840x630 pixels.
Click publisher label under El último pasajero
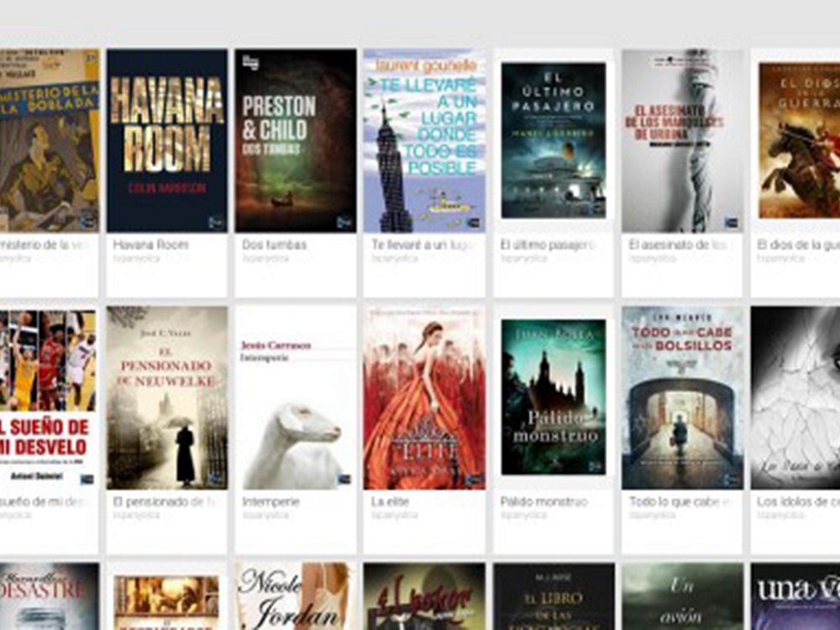(524, 258)
